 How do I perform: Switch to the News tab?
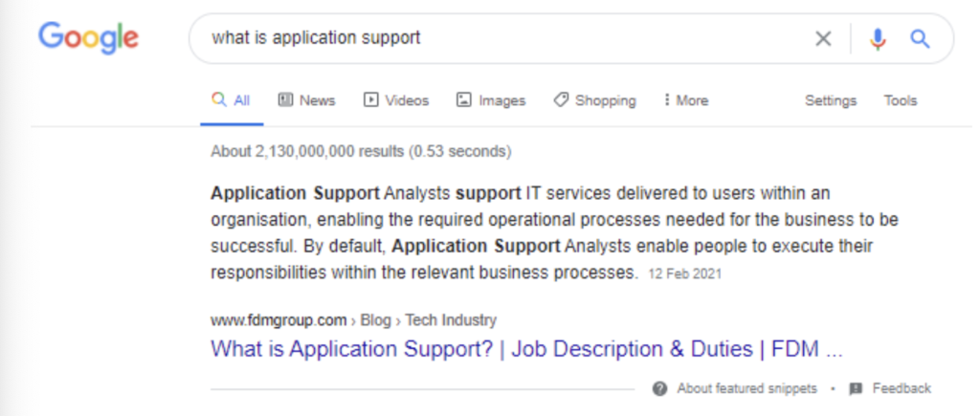pos(306,100)
